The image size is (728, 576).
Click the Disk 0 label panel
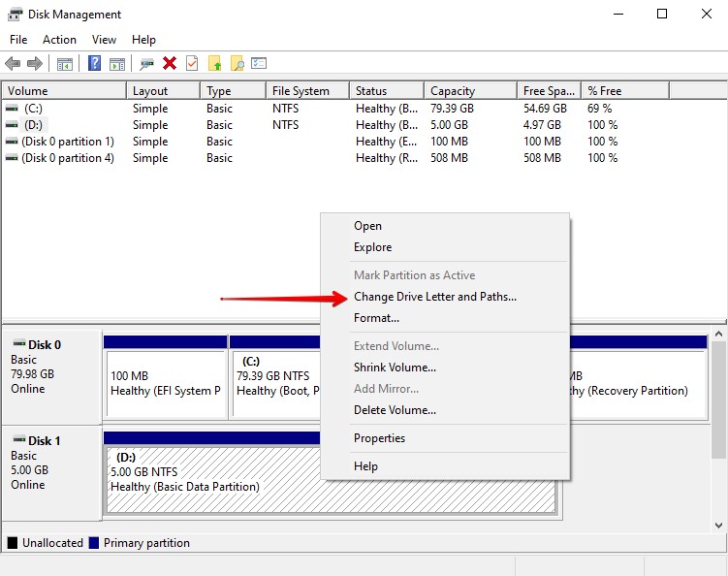tap(52, 376)
